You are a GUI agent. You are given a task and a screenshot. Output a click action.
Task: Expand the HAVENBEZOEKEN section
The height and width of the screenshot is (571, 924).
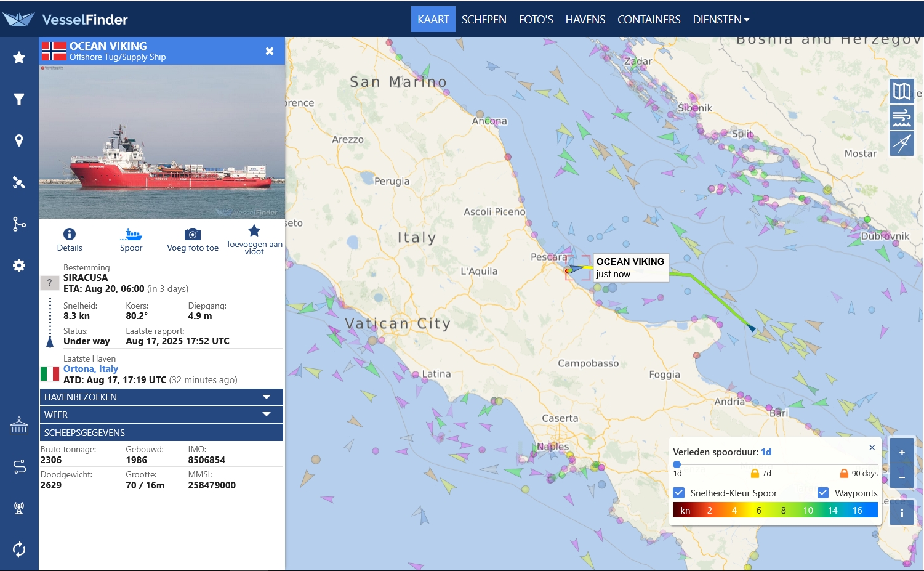point(161,397)
